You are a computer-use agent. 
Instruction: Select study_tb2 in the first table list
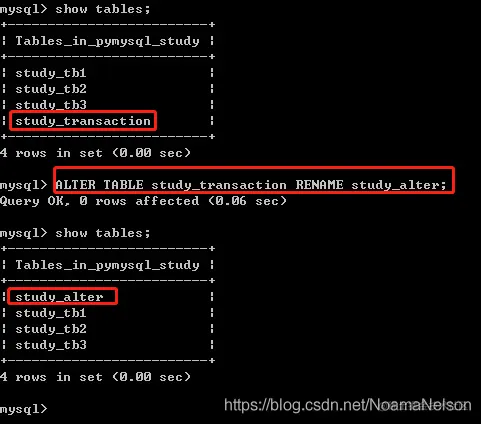[x=51, y=89]
